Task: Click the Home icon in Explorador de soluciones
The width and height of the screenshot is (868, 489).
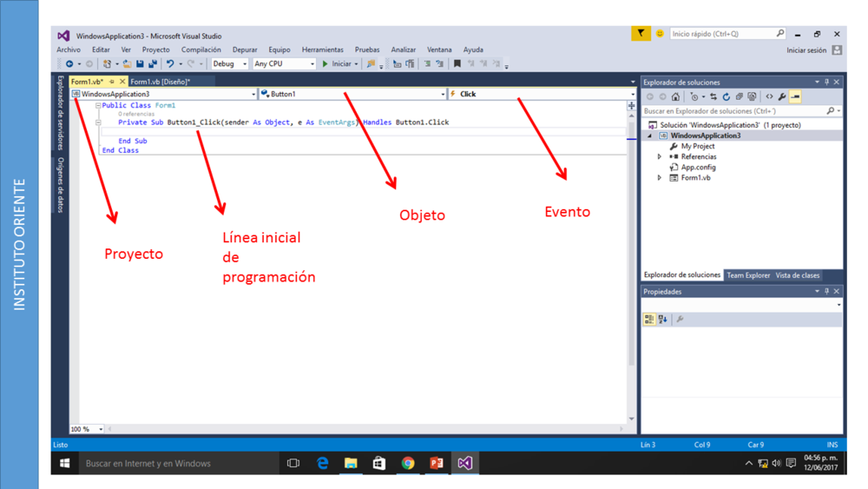Action: tap(675, 97)
